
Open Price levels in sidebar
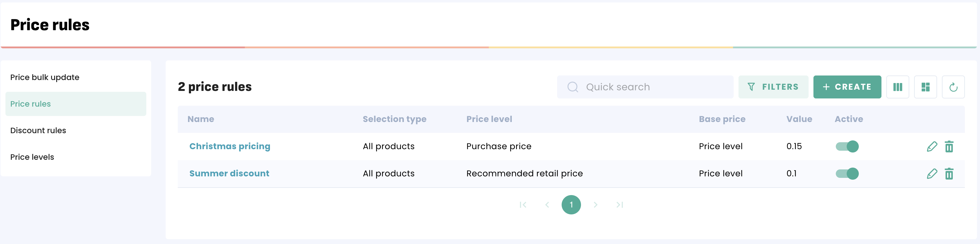point(32,157)
